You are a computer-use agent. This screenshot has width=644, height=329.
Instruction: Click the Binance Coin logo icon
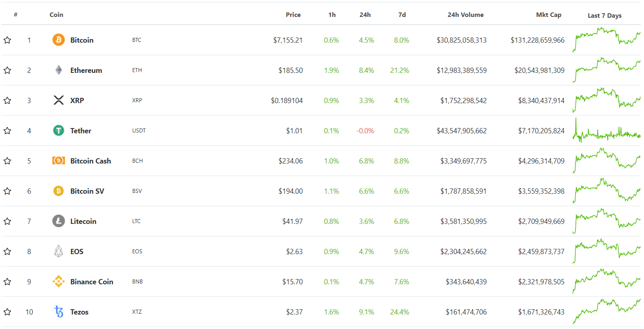pos(58,281)
